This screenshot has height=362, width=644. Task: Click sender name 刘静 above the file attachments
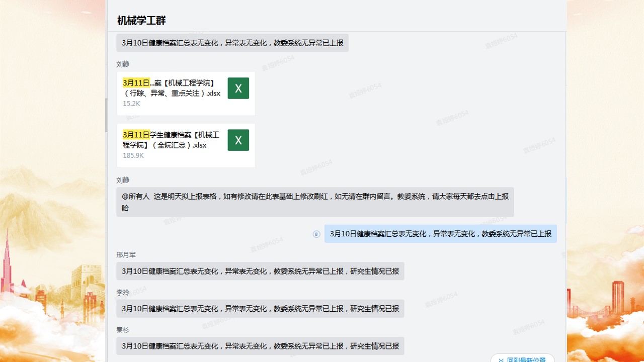click(123, 64)
